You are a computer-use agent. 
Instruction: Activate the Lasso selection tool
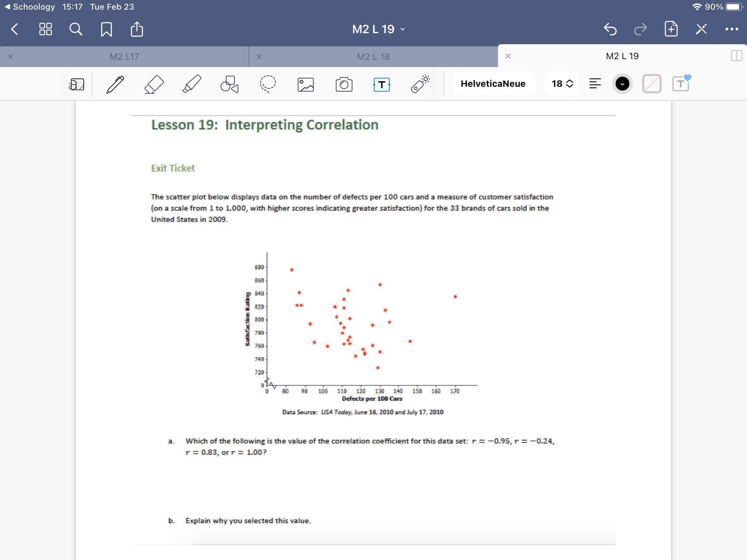pyautogui.click(x=268, y=84)
